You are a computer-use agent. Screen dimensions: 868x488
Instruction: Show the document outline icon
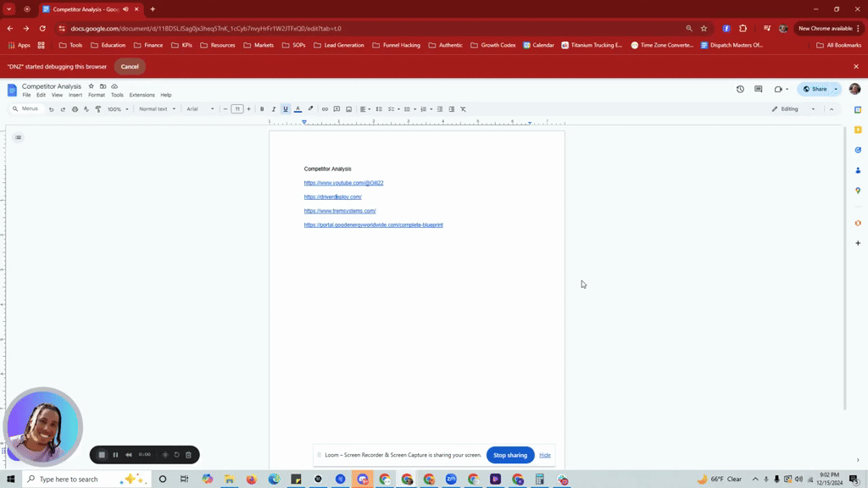tap(19, 137)
